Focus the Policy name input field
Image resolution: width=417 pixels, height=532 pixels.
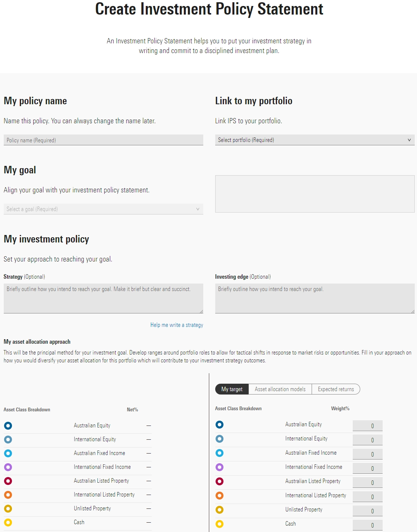(x=103, y=140)
